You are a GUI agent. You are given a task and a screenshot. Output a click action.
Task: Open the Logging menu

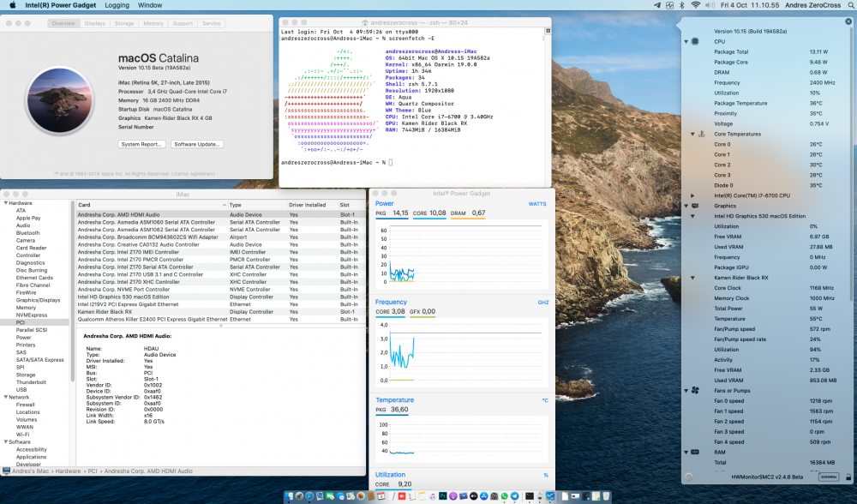click(x=117, y=5)
